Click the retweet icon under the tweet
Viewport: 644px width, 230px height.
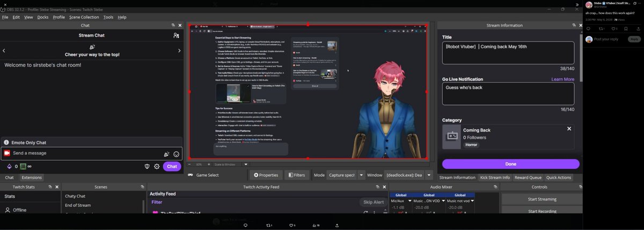tap(601, 28)
